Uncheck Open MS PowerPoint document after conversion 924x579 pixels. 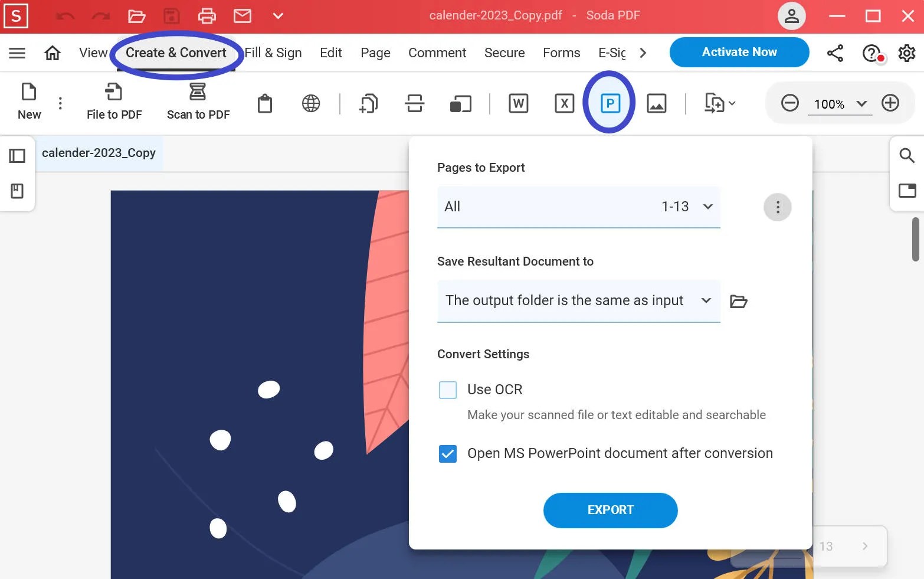[x=448, y=453]
